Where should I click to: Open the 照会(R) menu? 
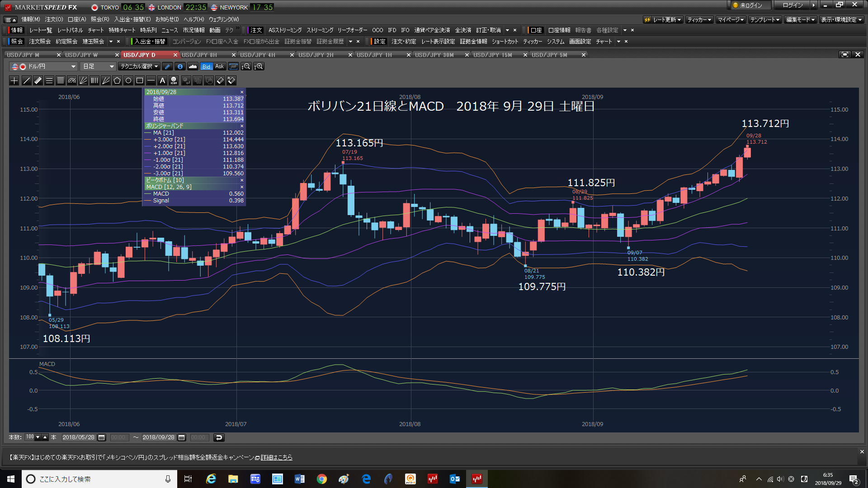point(100,19)
